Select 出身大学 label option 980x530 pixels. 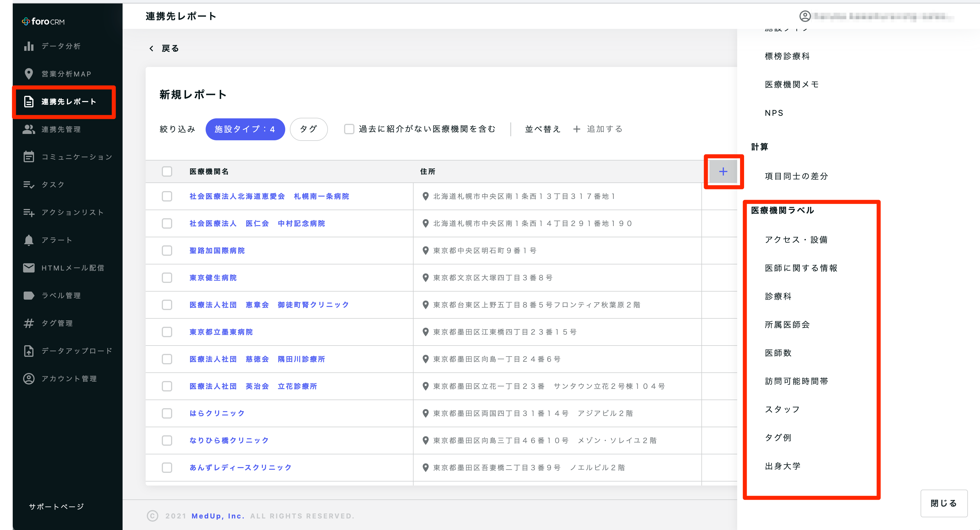click(x=782, y=466)
